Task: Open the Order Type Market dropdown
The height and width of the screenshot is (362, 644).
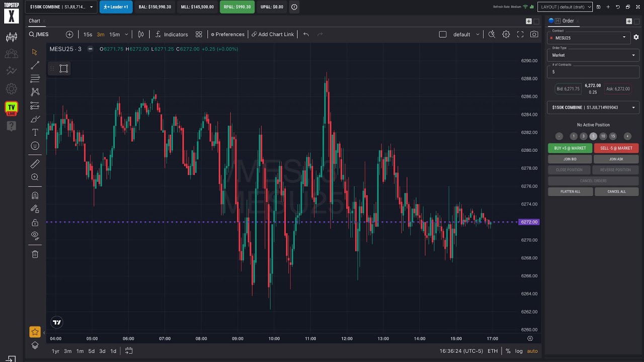Action: [593, 55]
